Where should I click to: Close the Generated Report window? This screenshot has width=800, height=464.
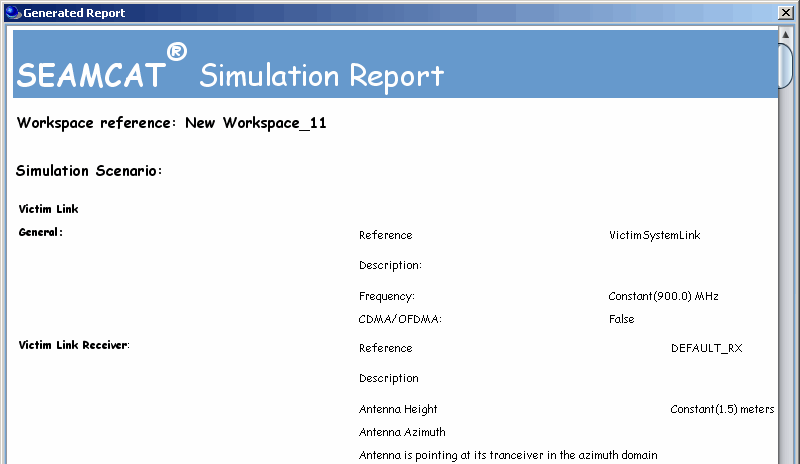click(786, 13)
